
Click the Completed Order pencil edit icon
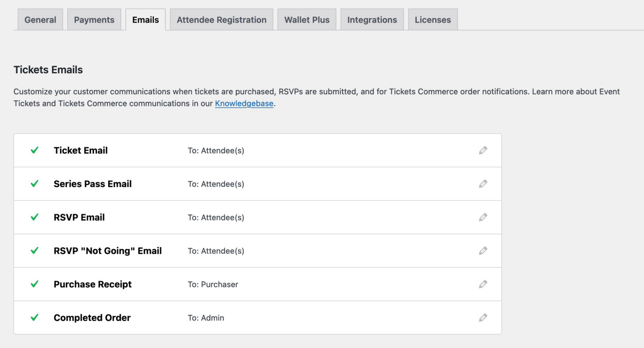(x=483, y=318)
